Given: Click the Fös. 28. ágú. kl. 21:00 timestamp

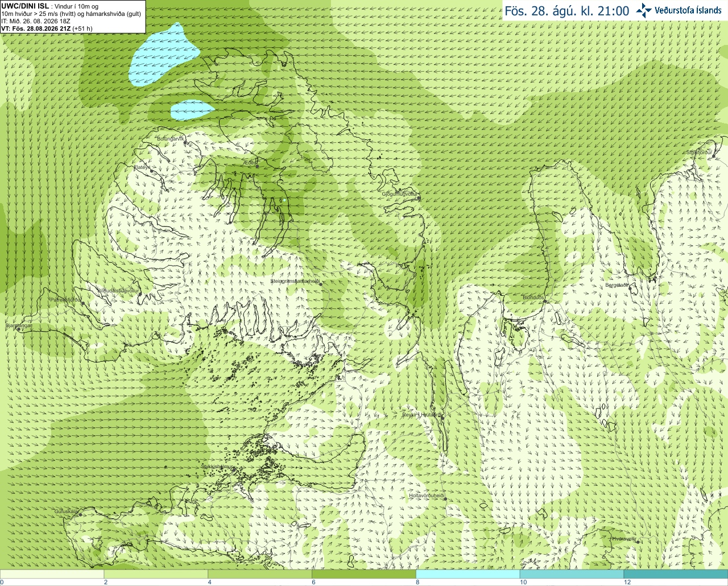Looking at the screenshot, I should 567,11.
